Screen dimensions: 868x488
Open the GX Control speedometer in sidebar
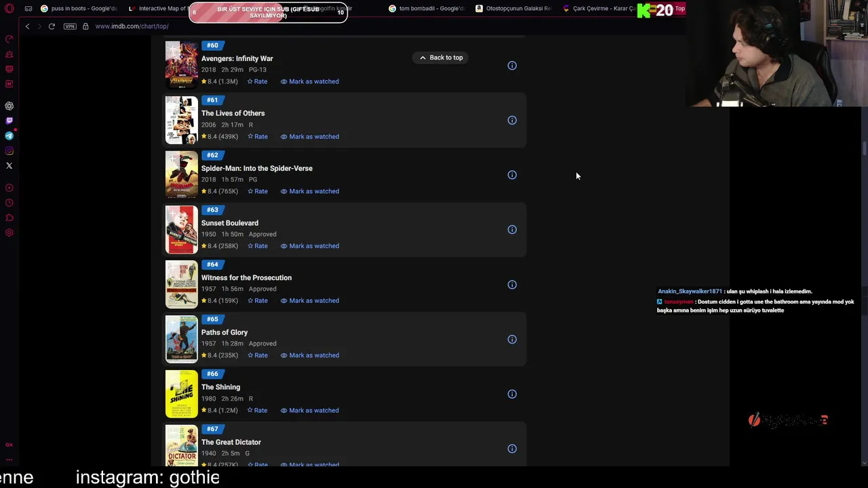[9, 39]
